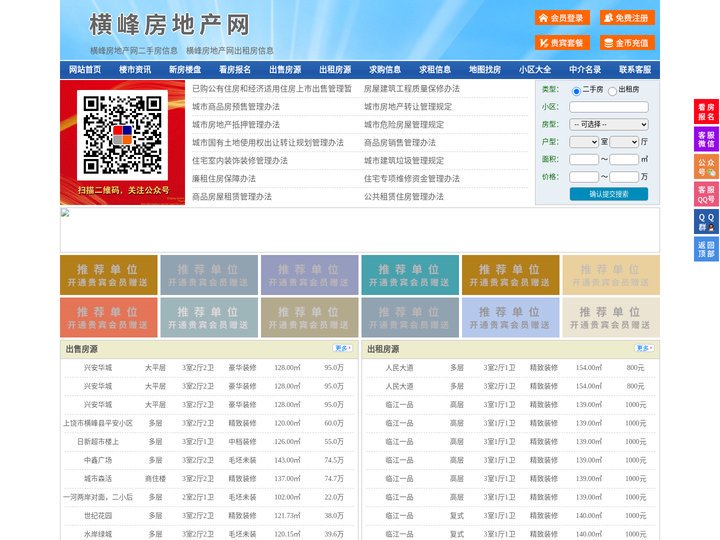The image size is (720, 540).
Task: Open 商品房屋租赁管理办法 article link
Action: pyautogui.click(x=232, y=197)
